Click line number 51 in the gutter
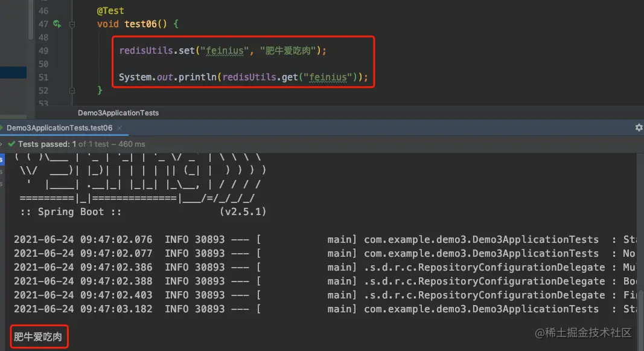Screen dimensions: 644x351 [43, 77]
